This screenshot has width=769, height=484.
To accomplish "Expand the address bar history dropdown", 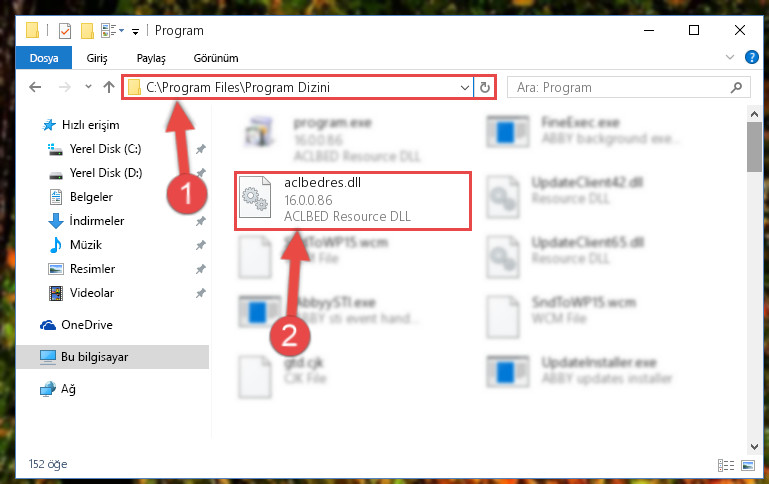I will click(x=464, y=88).
